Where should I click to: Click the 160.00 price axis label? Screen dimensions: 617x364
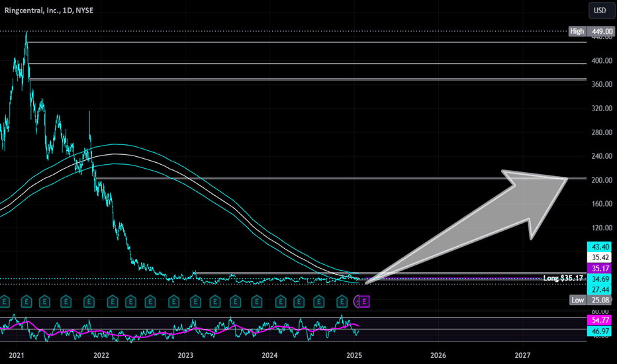602,204
